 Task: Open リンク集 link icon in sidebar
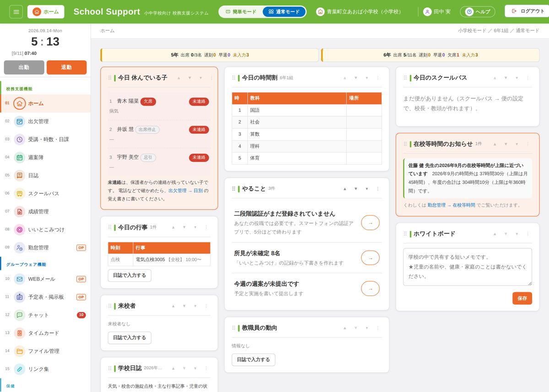(20, 369)
